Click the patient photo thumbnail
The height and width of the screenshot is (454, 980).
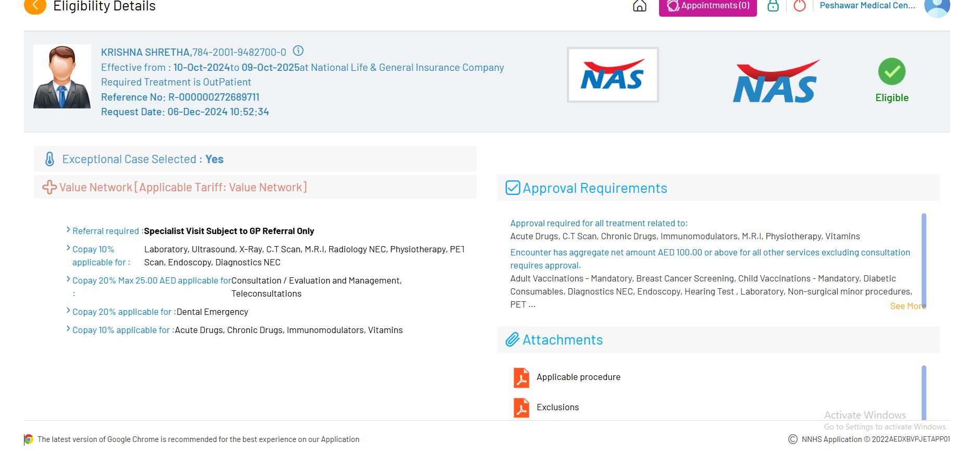tap(62, 76)
